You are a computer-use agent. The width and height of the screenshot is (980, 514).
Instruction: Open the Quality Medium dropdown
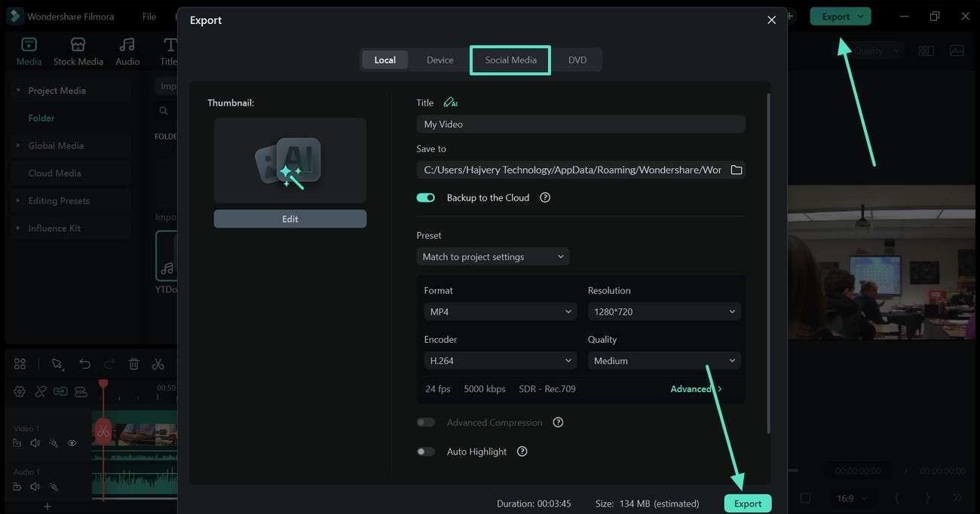[664, 360]
